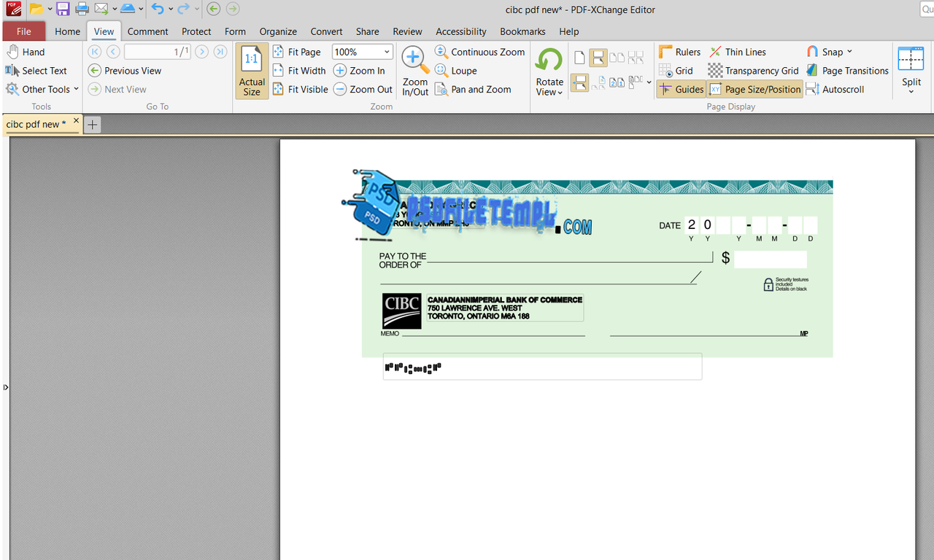Select the Hand tool
This screenshot has width=934, height=560.
[26, 52]
